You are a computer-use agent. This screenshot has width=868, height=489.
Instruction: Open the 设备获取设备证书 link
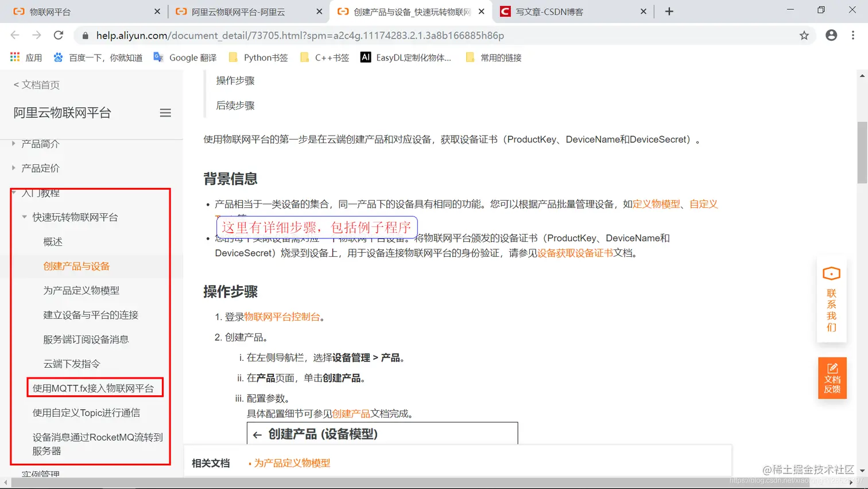pyautogui.click(x=575, y=253)
